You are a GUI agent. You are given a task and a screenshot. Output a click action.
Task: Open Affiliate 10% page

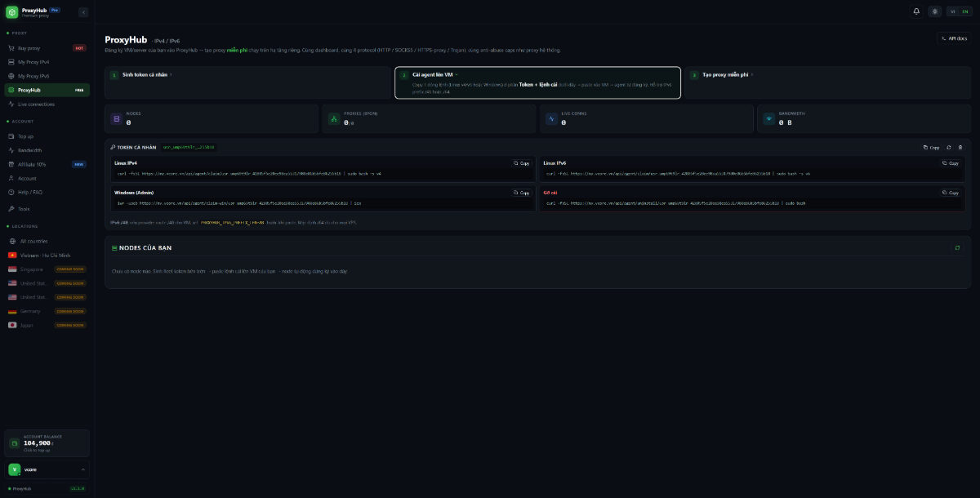tap(46, 164)
